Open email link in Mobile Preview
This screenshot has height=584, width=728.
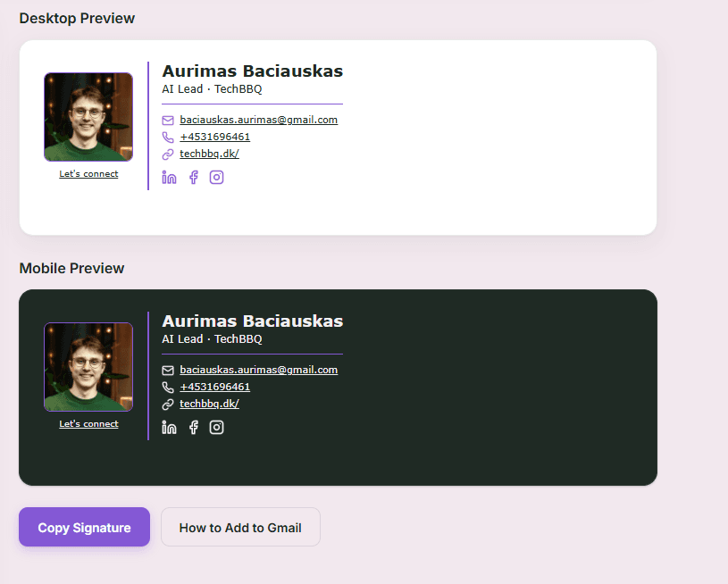[259, 370]
